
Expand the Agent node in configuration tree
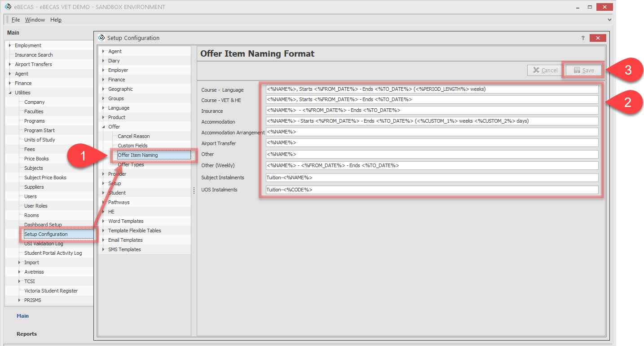pyautogui.click(x=103, y=51)
